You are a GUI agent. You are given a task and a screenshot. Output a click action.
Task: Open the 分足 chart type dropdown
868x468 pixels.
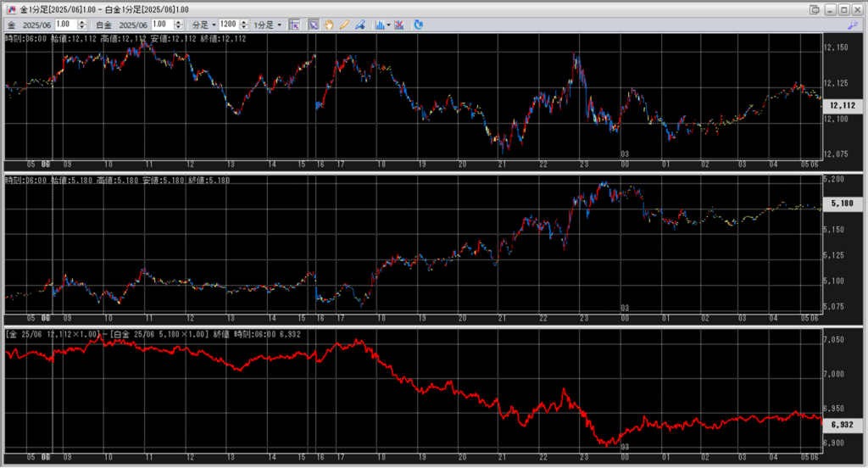[203, 25]
